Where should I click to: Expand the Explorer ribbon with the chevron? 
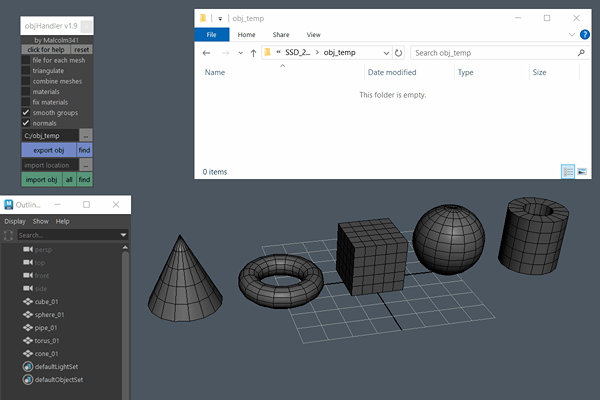coord(571,34)
